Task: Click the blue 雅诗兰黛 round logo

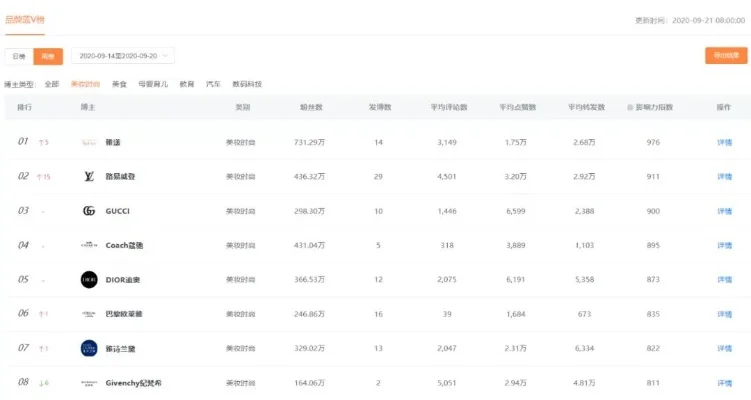Action: 89,348
